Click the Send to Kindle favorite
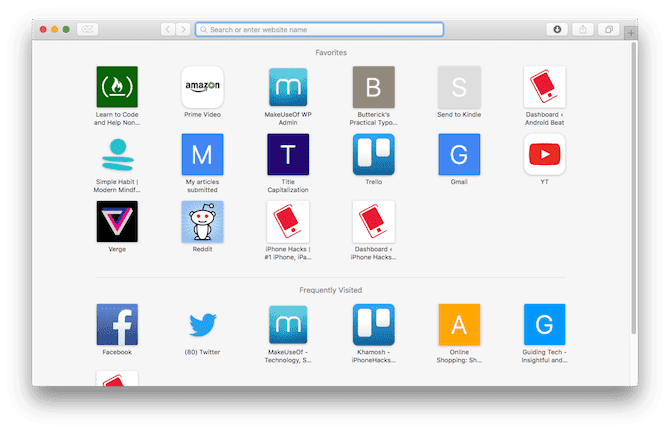This screenshot has height=432, width=670. coord(459,87)
